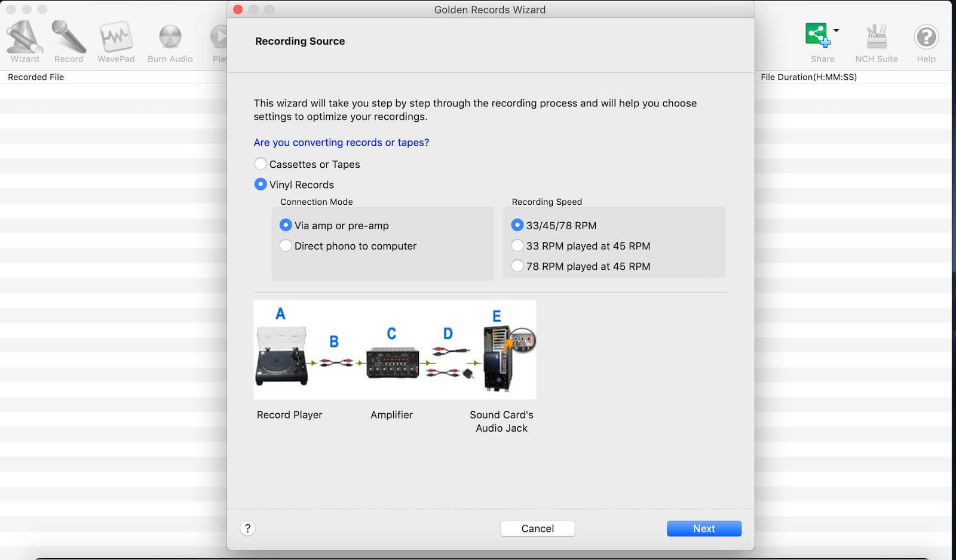The height and width of the screenshot is (560, 956).
Task: Click the 'Amplifier' diagram caption
Action: point(391,415)
